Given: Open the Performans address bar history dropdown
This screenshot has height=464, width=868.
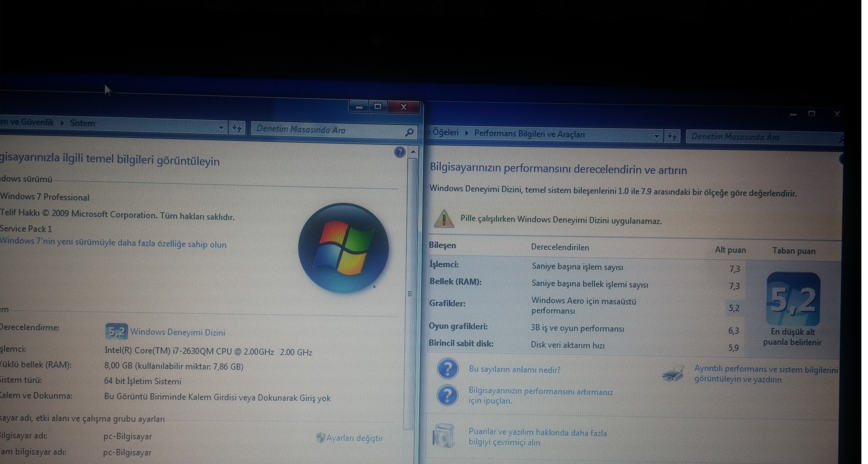Looking at the screenshot, I should (656, 136).
